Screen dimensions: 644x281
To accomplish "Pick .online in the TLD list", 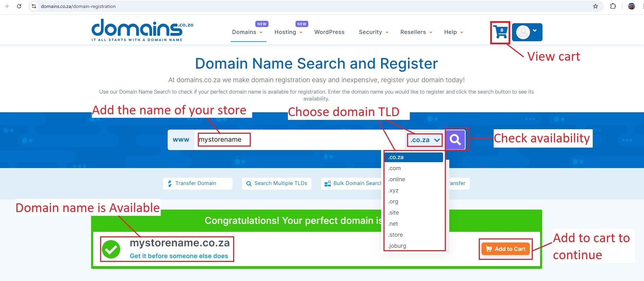I will (397, 179).
